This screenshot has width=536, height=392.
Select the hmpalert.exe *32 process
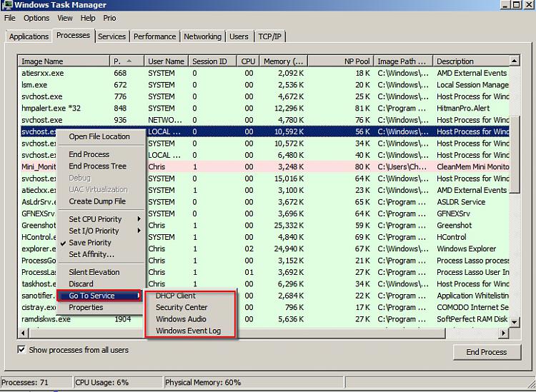click(x=264, y=109)
